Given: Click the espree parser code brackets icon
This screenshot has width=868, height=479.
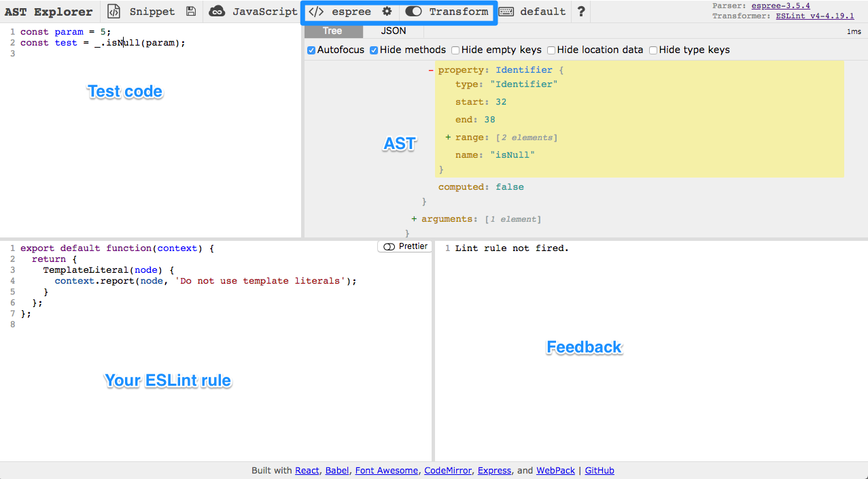Looking at the screenshot, I should tap(316, 12).
